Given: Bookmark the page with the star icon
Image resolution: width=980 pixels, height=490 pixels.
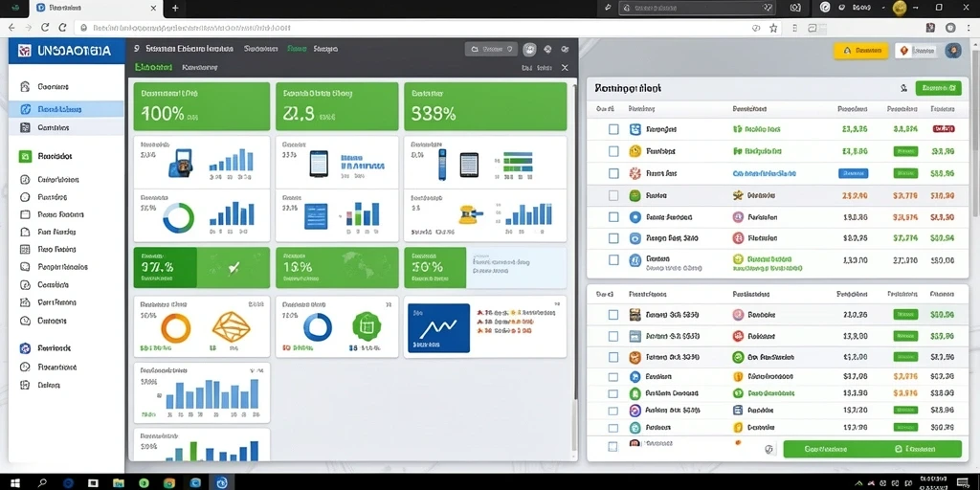Looking at the screenshot, I should [773, 28].
